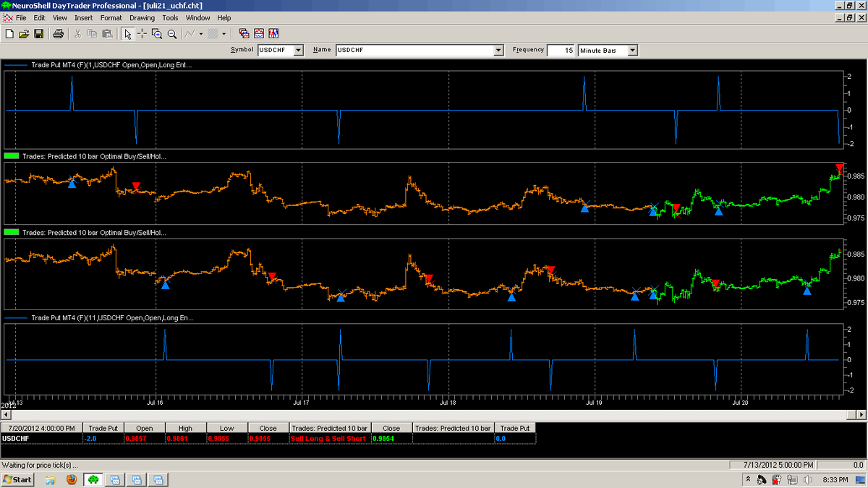Launch Firefox from the taskbar
This screenshot has height=488, width=868.
(71, 479)
